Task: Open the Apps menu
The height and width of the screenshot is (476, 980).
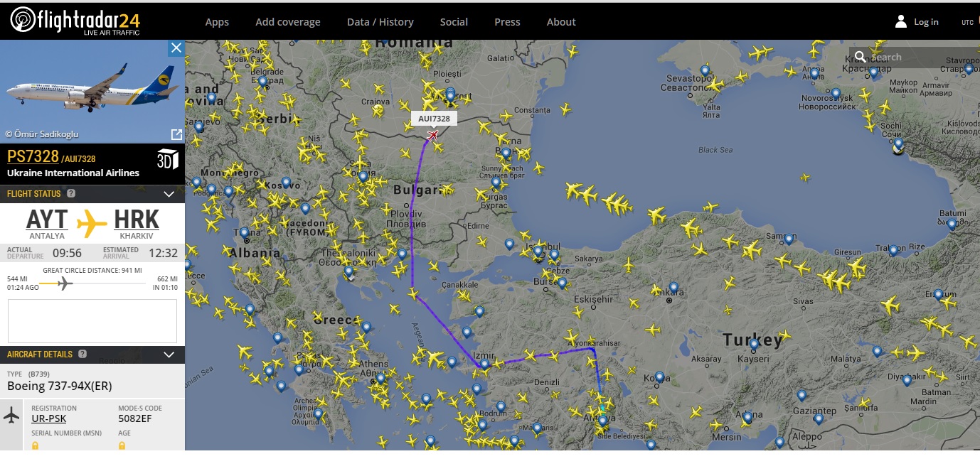Action: 217,22
